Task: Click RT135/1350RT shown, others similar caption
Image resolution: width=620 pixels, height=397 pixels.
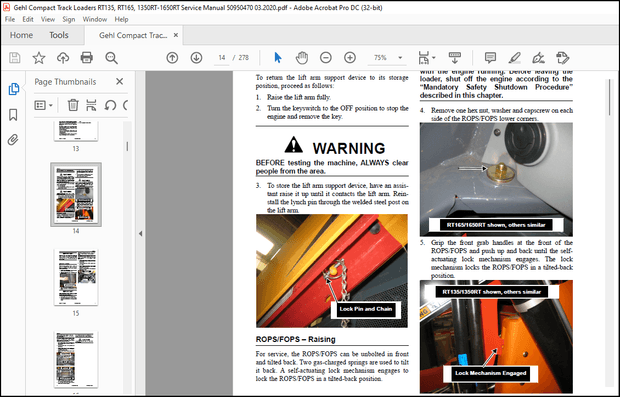Action: [491, 292]
